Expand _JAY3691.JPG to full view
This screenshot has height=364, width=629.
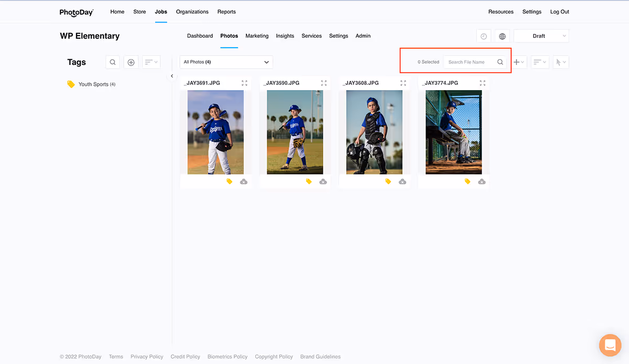(x=245, y=83)
